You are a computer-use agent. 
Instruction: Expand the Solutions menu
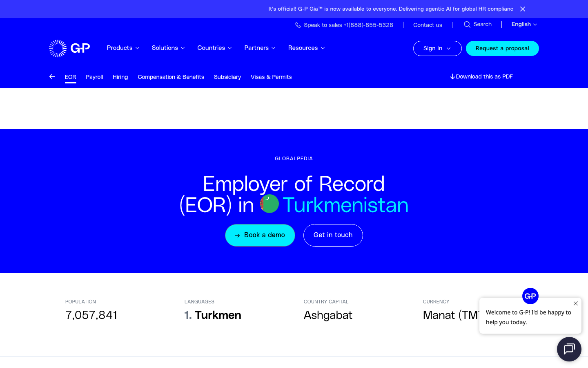pos(168,48)
